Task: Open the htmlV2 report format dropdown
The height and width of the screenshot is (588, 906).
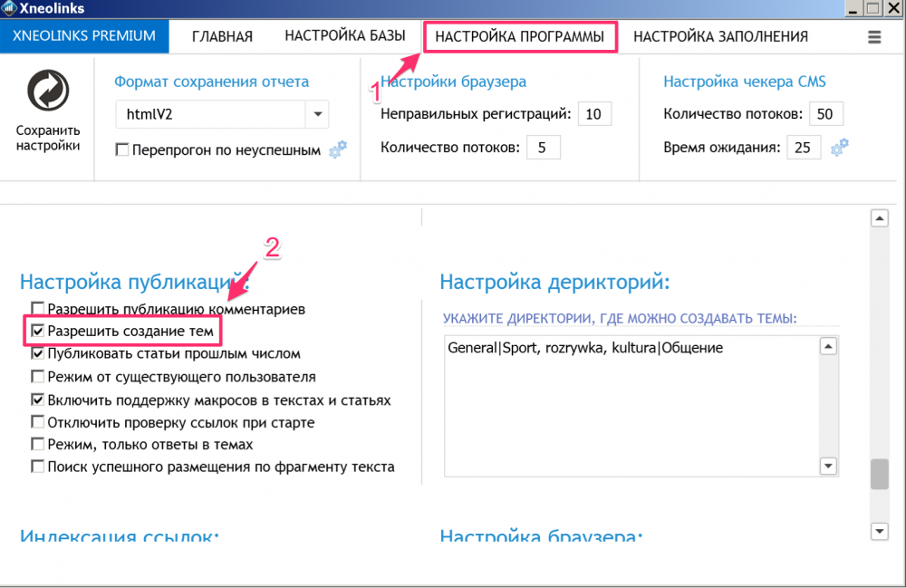Action: [x=317, y=114]
